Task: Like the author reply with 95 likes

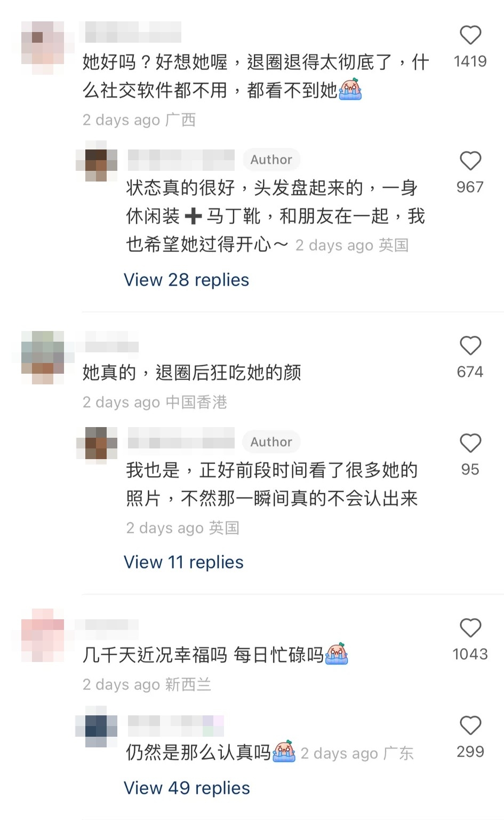Action: click(x=470, y=443)
